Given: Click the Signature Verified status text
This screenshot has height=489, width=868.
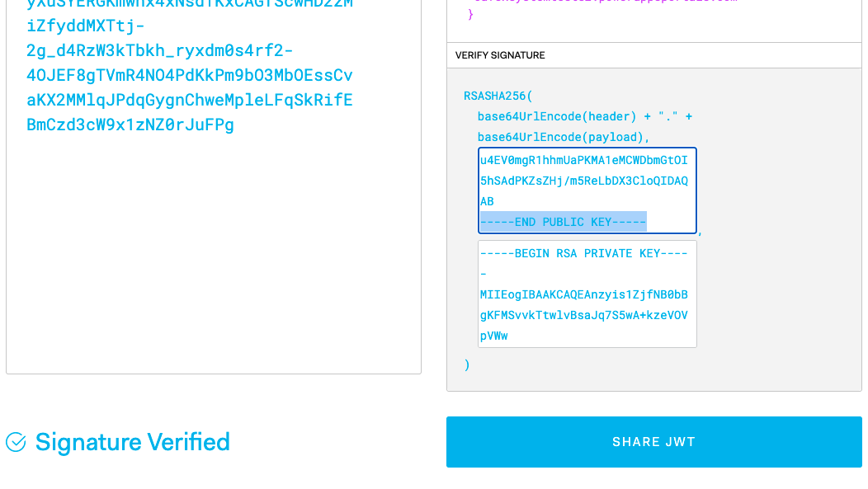Looking at the screenshot, I should (132, 442).
